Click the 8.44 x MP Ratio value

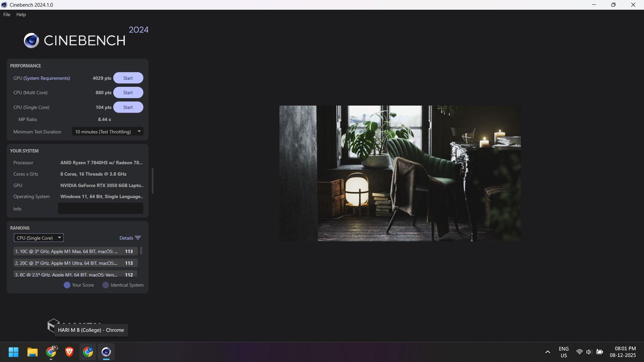click(x=105, y=119)
